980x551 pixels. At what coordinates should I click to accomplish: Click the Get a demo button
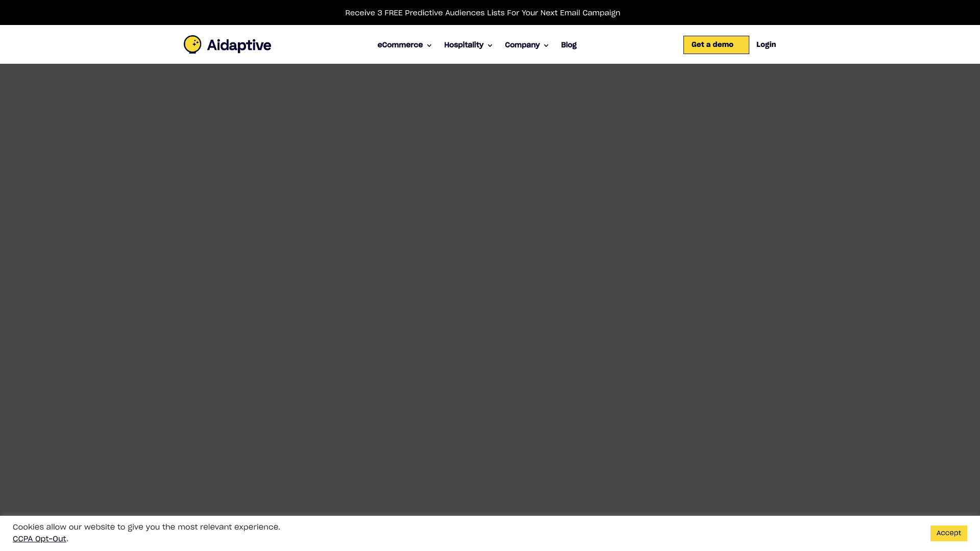[716, 44]
